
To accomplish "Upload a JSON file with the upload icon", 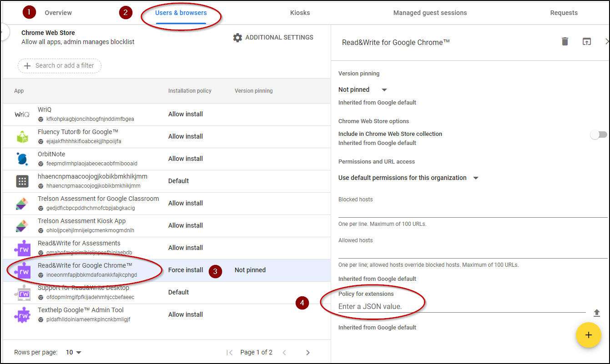I will pos(597,313).
